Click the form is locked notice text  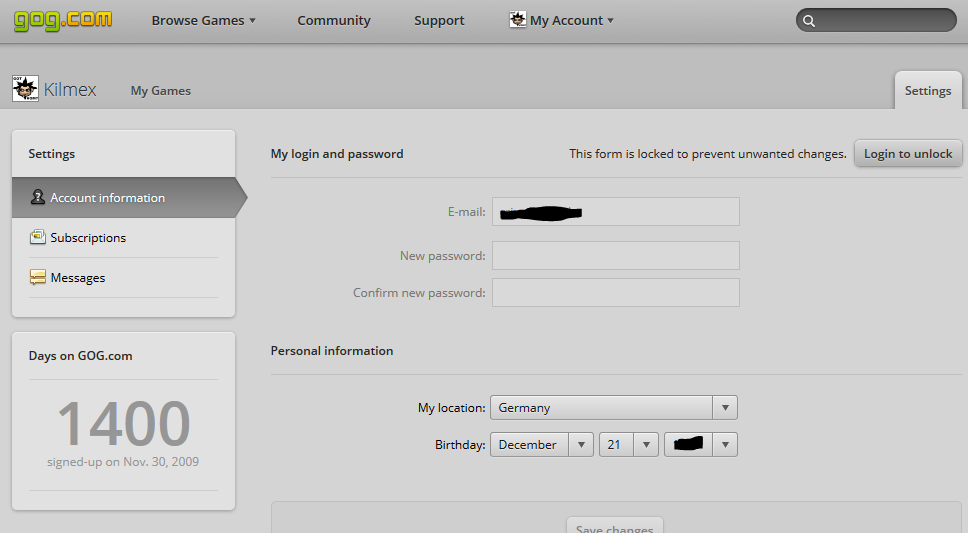[x=707, y=154]
